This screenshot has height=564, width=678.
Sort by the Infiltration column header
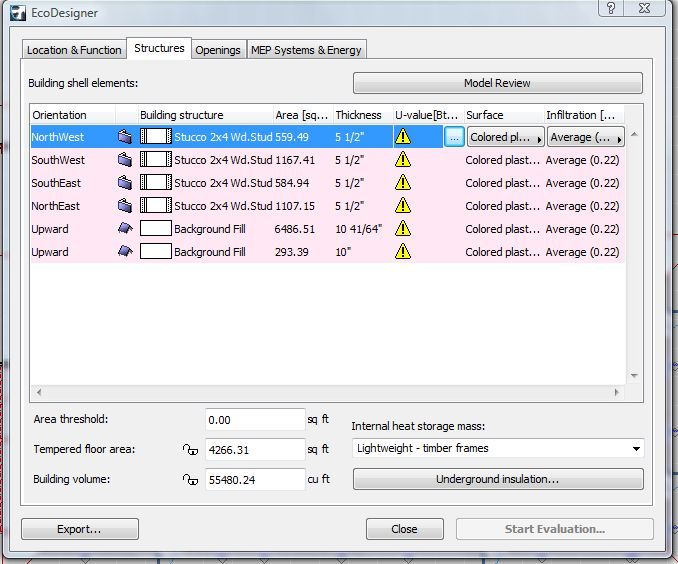click(584, 115)
